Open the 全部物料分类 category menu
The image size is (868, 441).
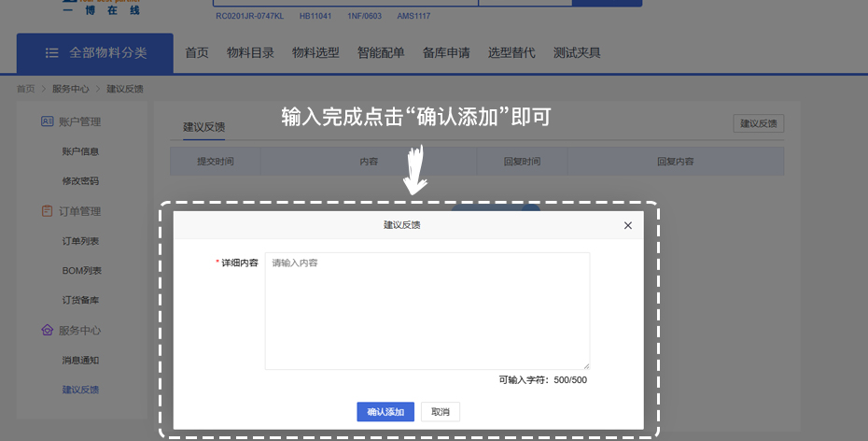click(x=94, y=53)
